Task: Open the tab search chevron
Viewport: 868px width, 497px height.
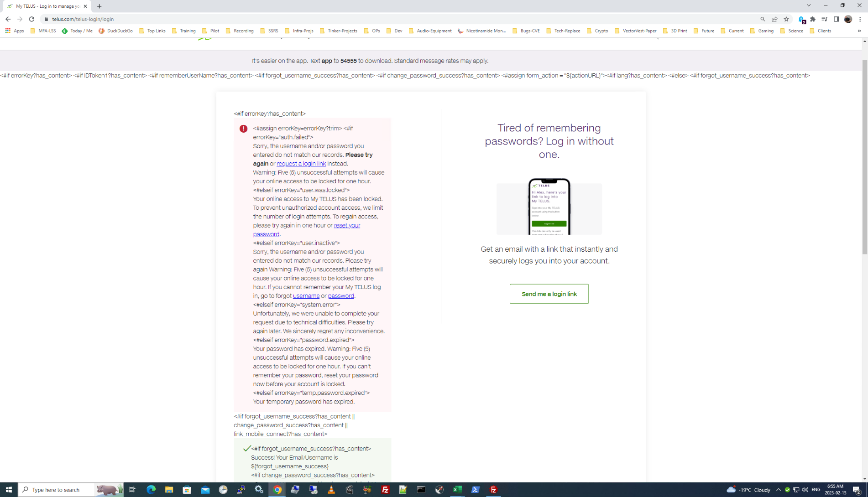Action: (808, 5)
